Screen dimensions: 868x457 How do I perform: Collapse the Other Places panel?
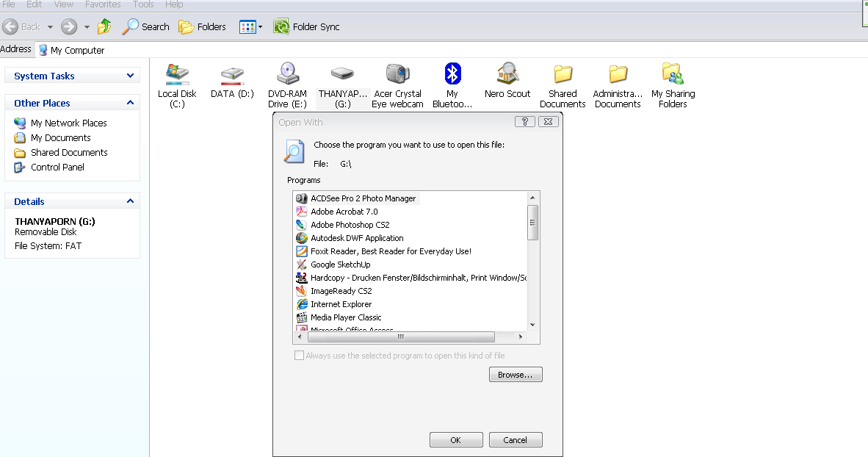[130, 103]
